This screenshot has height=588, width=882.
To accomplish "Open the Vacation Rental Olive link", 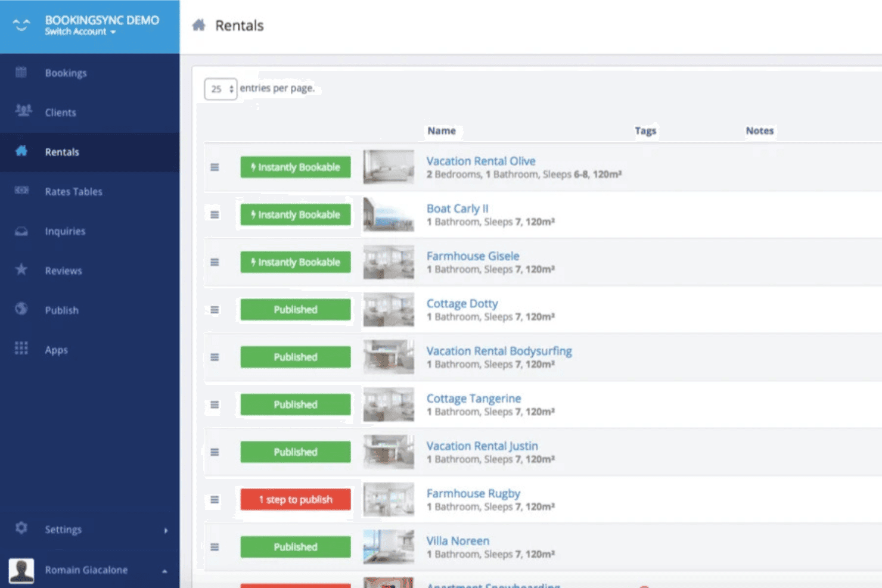I will pos(481,161).
